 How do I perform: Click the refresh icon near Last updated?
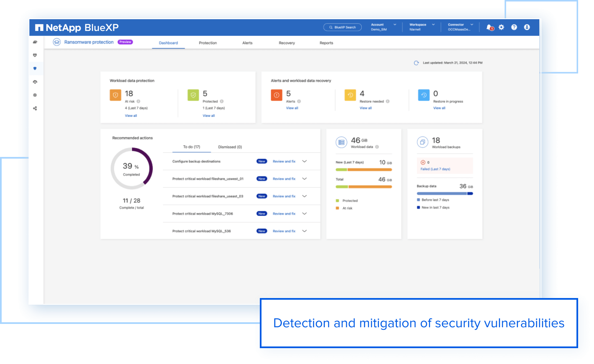point(416,62)
